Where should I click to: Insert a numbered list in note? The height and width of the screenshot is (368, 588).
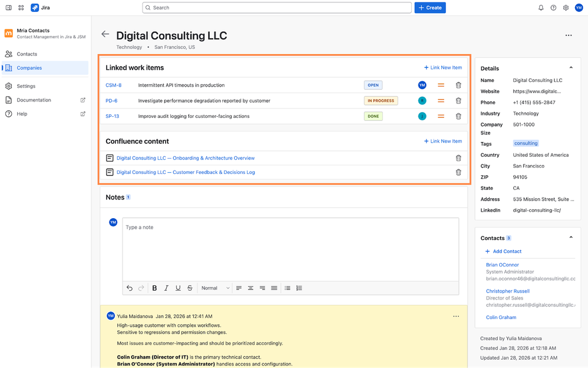(299, 288)
